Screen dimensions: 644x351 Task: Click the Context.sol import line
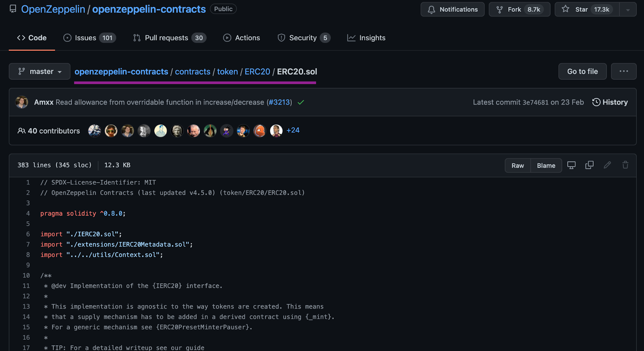[x=102, y=255]
